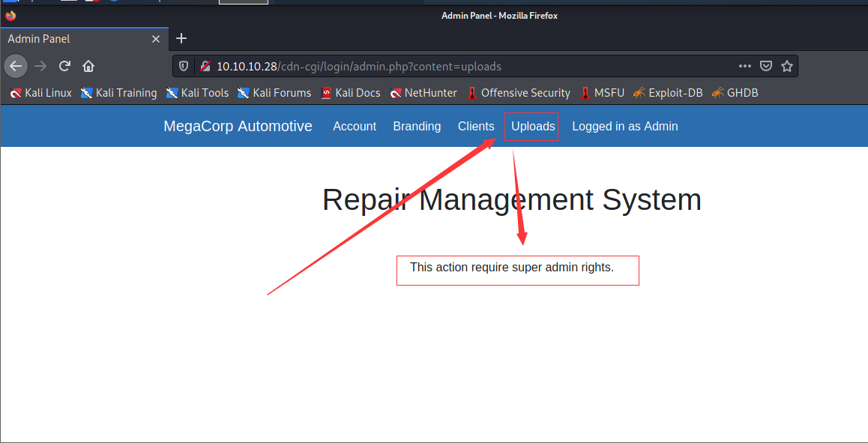Image resolution: width=868 pixels, height=443 pixels.
Task: Click Repair Management System heading
Action: [512, 200]
